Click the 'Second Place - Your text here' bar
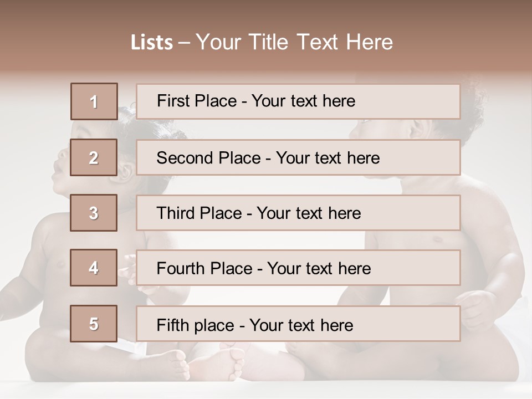 click(298, 157)
